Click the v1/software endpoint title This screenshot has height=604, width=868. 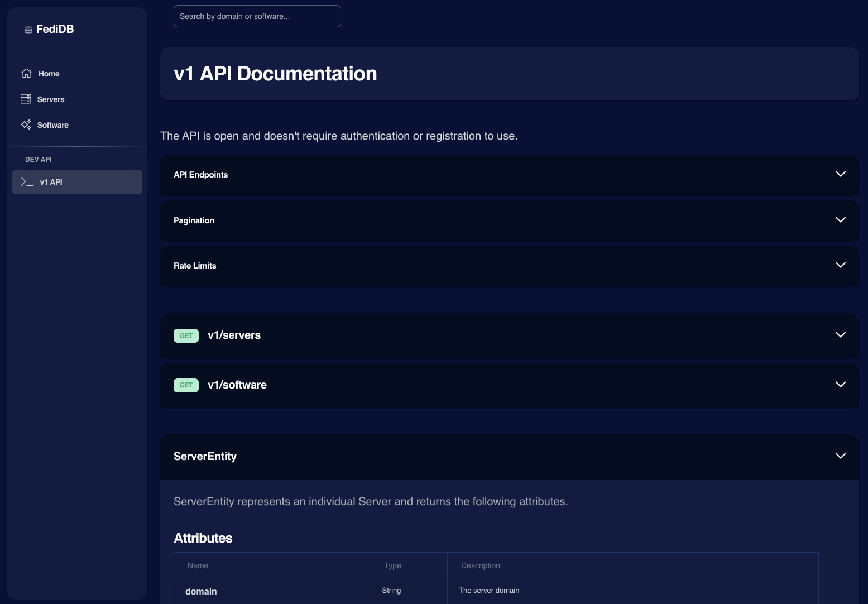tap(237, 385)
